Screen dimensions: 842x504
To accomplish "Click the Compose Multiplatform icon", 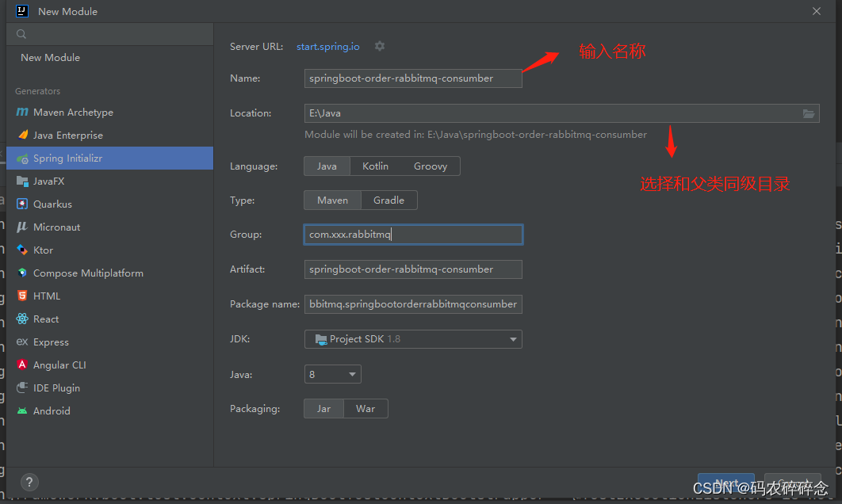I will point(22,273).
